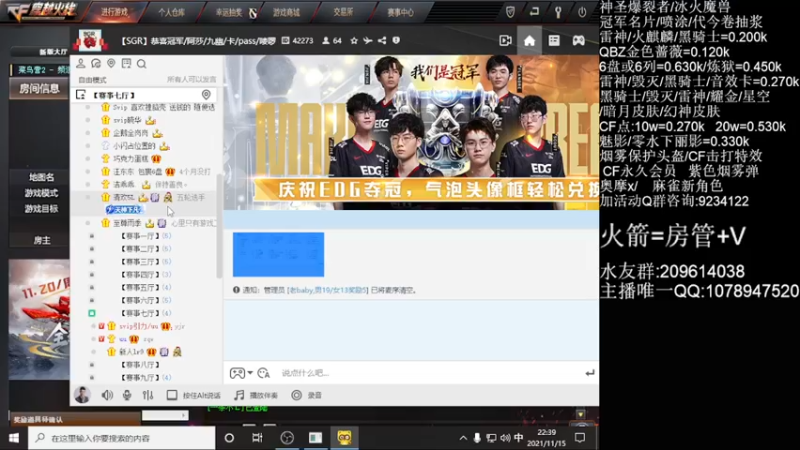Screen dimensions: 800x450
Task: Click the 房间信息 panel button
Action: point(39,88)
